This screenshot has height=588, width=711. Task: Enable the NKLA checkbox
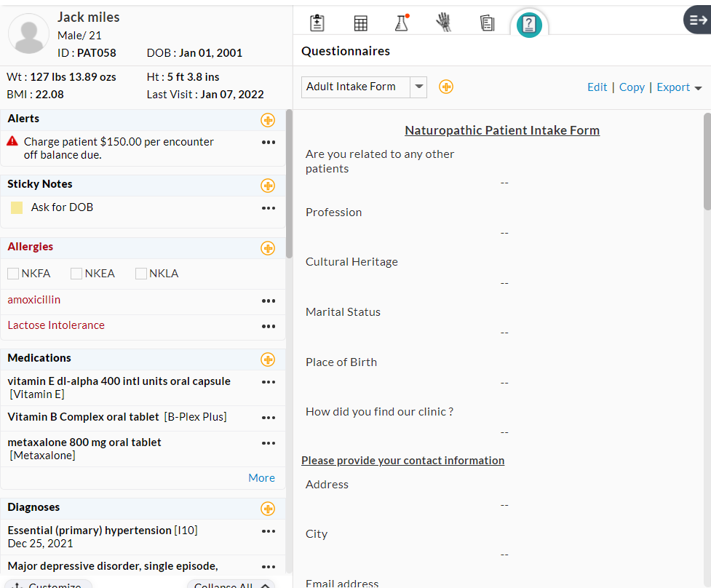pos(141,274)
